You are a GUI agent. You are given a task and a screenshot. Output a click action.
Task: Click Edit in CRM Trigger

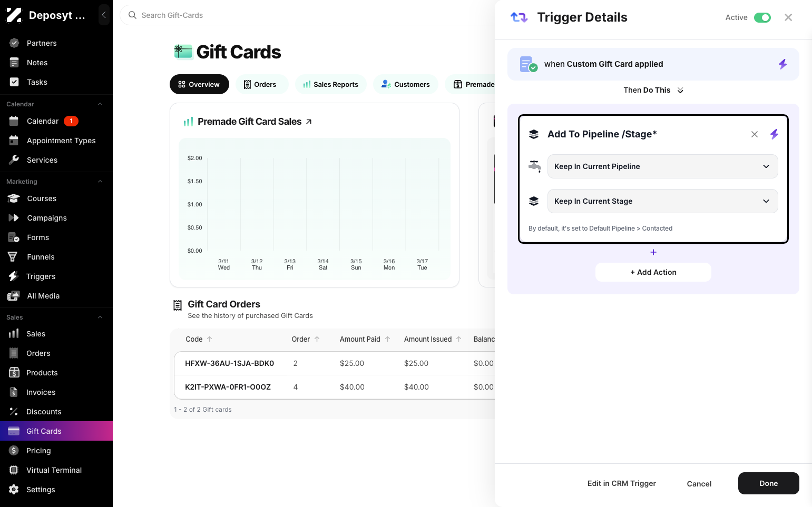click(621, 483)
